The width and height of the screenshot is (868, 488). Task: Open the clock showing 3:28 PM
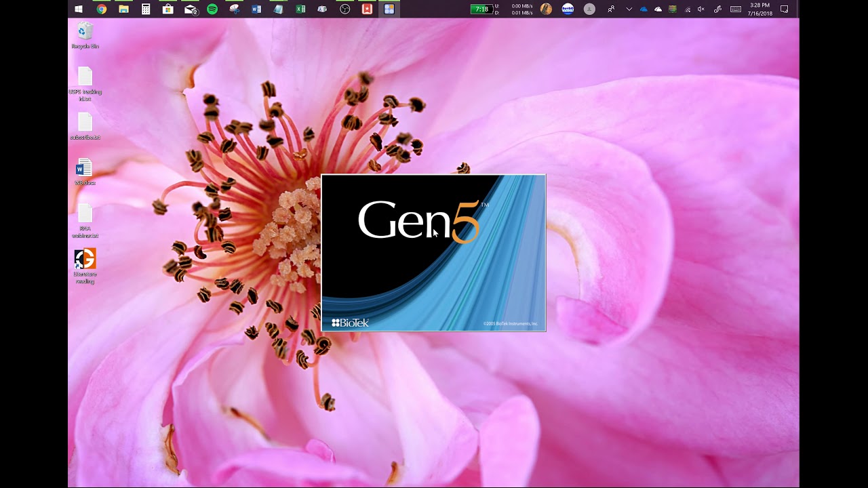click(x=759, y=9)
